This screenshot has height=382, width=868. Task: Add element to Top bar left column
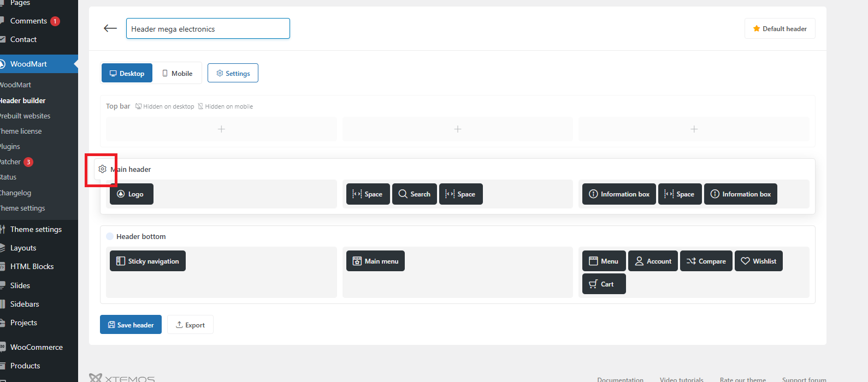[221, 129]
